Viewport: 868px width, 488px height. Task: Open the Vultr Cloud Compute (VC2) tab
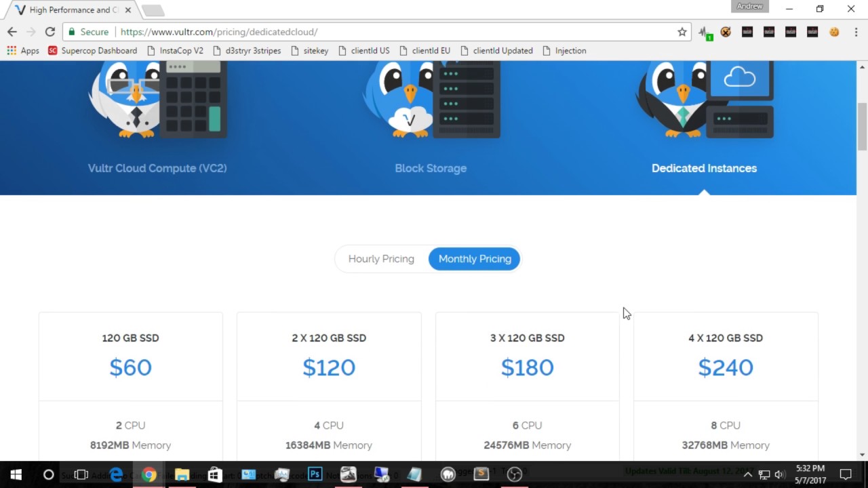pyautogui.click(x=157, y=168)
